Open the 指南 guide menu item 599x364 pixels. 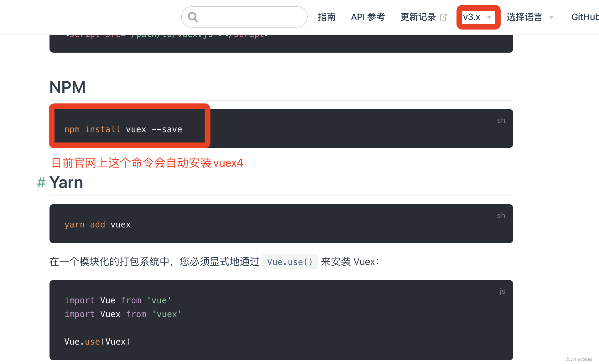coord(326,17)
